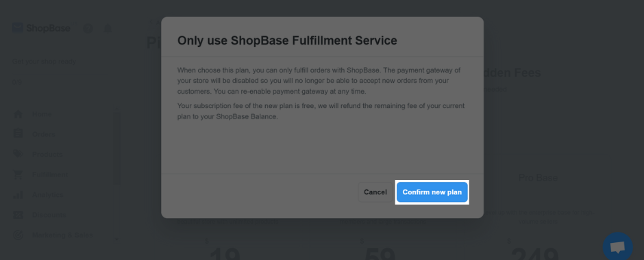Open the help question mark icon
This screenshot has width=644, height=260.
[x=88, y=28]
